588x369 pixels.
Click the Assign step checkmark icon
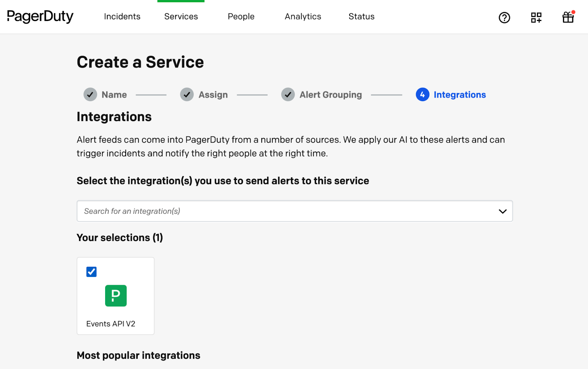point(187,95)
